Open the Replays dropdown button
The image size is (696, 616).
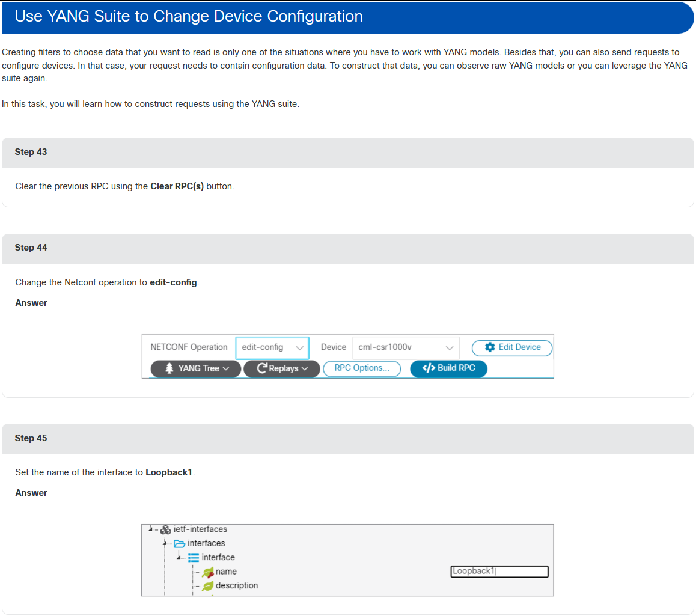pyautogui.click(x=282, y=369)
